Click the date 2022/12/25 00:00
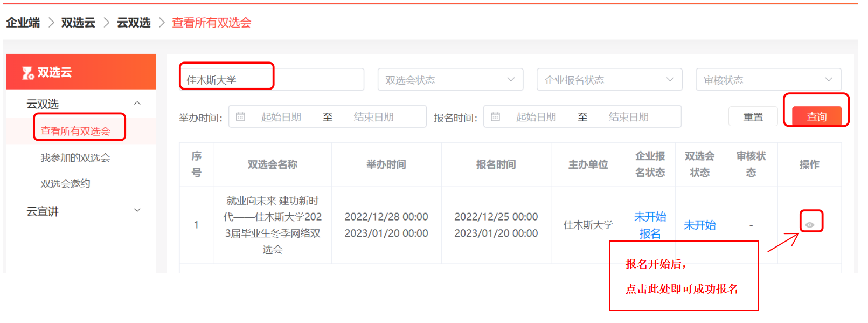The image size is (868, 323). point(496,217)
